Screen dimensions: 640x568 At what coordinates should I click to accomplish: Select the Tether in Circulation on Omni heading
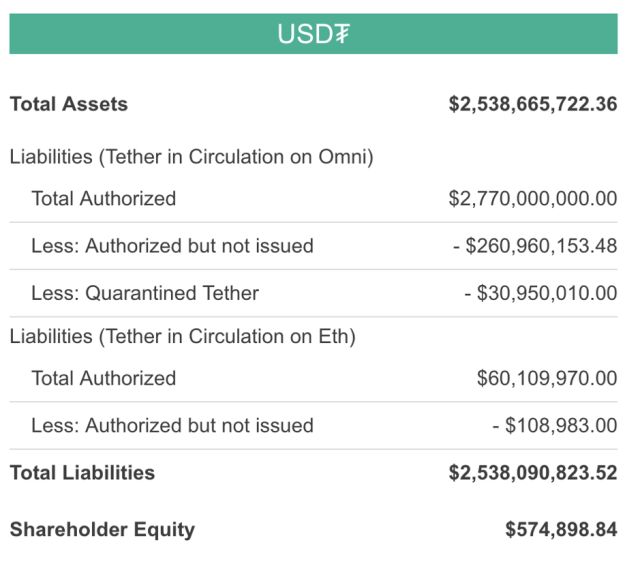[191, 157]
